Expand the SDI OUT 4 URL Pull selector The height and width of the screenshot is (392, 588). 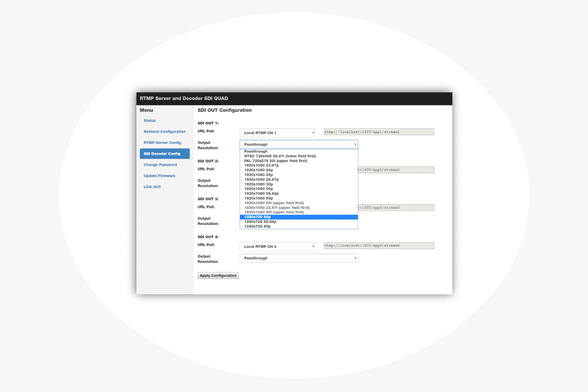point(277,246)
